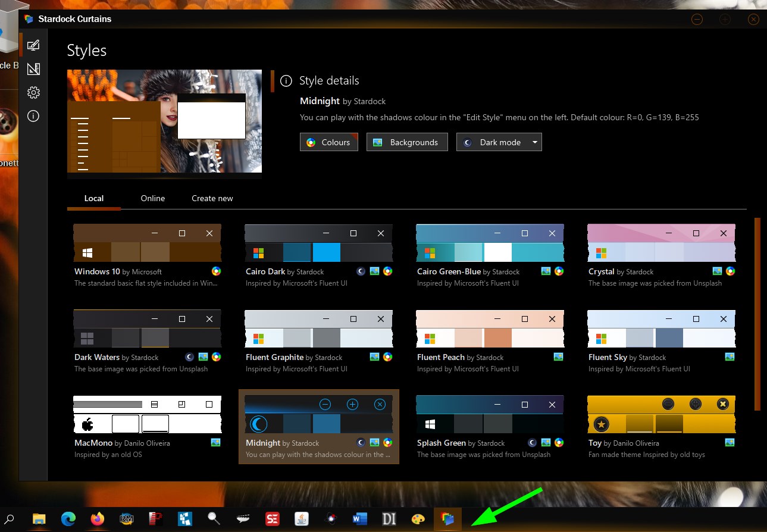
Task: Open the DI app on the taskbar
Action: click(x=389, y=519)
